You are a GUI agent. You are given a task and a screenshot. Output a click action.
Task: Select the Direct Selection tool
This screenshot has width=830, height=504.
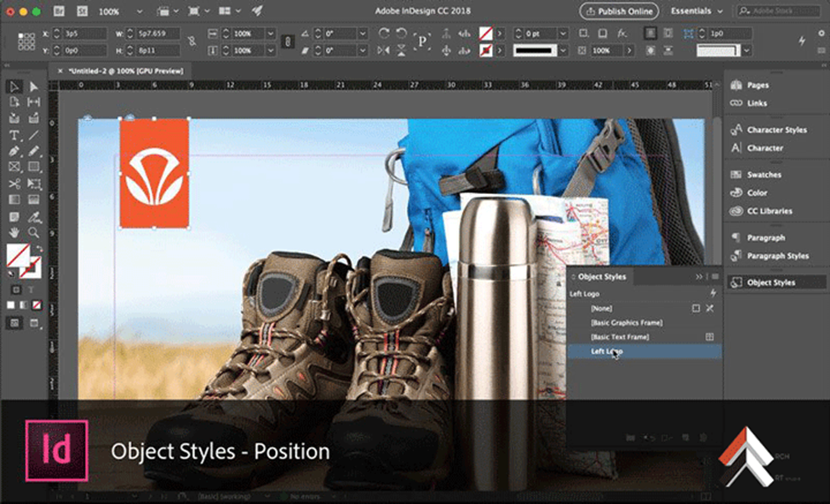pos(34,87)
